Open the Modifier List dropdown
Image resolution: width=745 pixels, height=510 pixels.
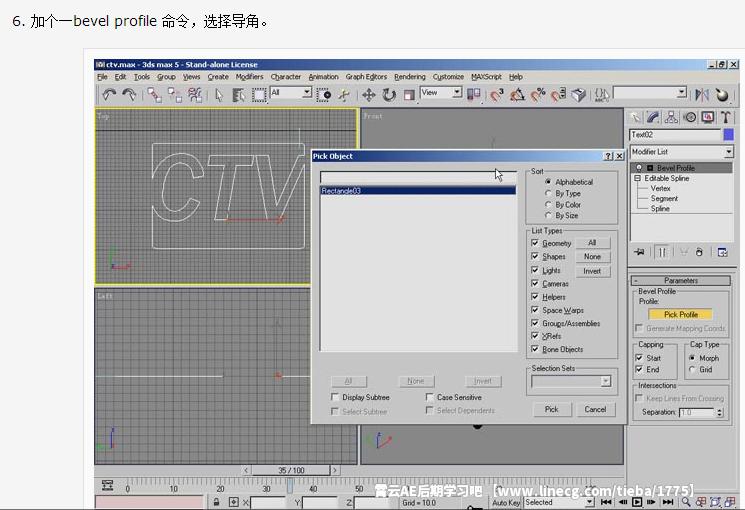[x=729, y=152]
